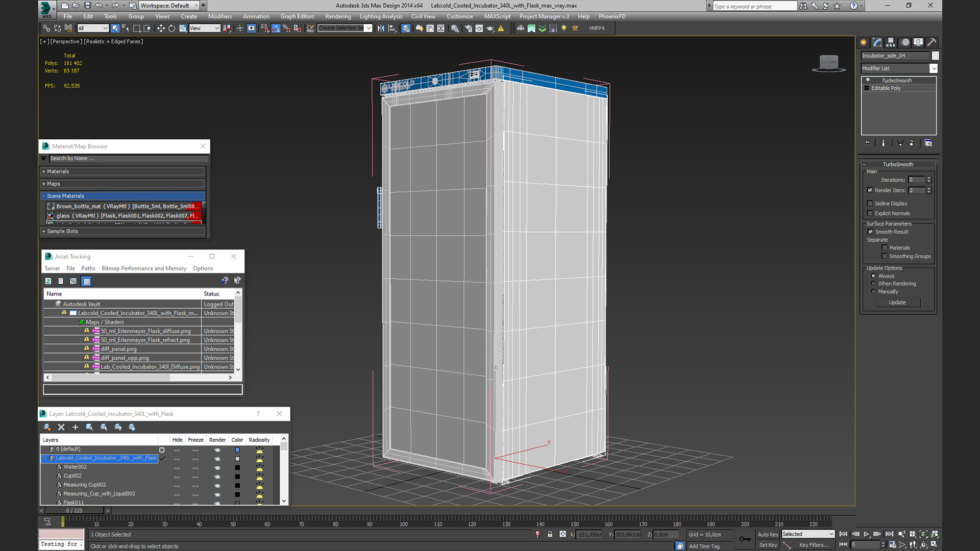Enable the Isoline Display checkbox
The image size is (980, 551).
[870, 204]
